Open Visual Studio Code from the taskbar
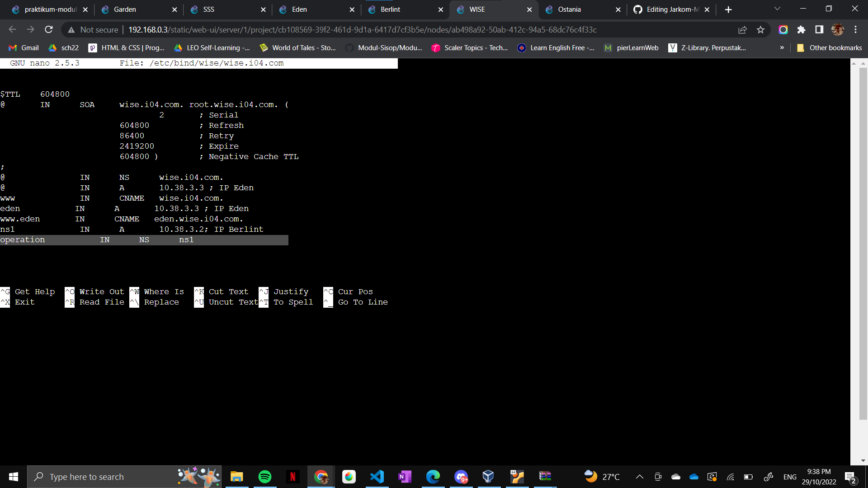 click(x=377, y=476)
